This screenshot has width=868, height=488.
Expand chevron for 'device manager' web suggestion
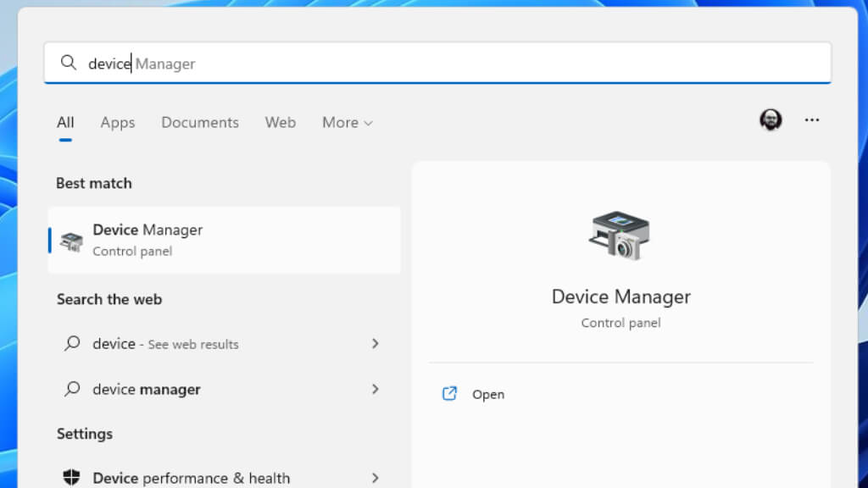[376, 389]
